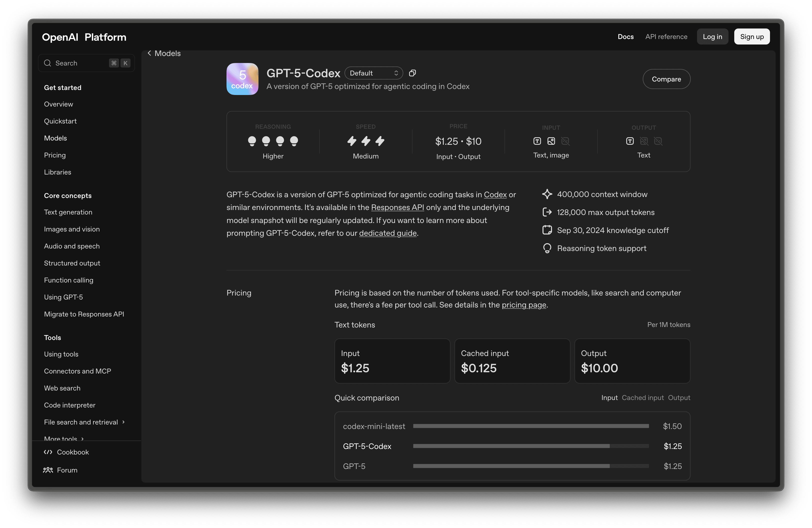Image resolution: width=812 pixels, height=528 pixels.
Task: Click the text output modality icon
Action: pos(630,141)
